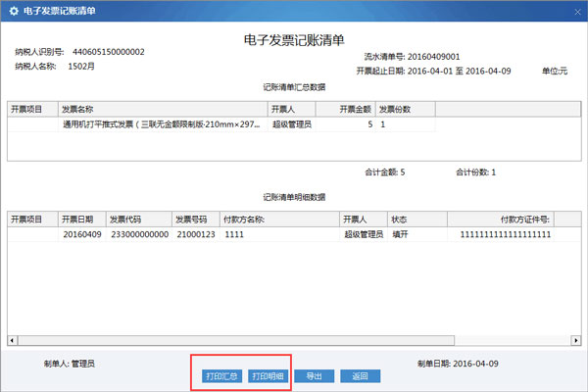Click the 状态 column header

click(408, 219)
